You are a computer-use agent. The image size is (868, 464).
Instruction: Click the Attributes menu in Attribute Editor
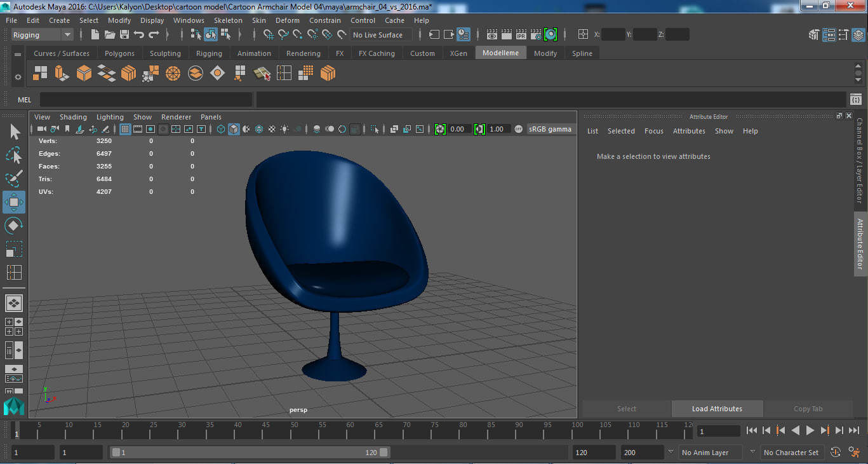coord(689,131)
